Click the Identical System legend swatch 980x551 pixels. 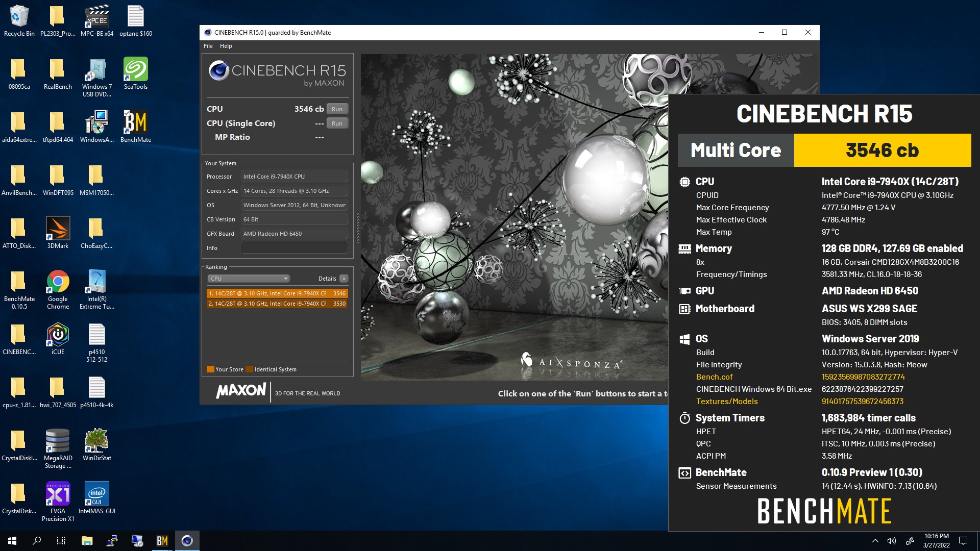[x=249, y=369]
